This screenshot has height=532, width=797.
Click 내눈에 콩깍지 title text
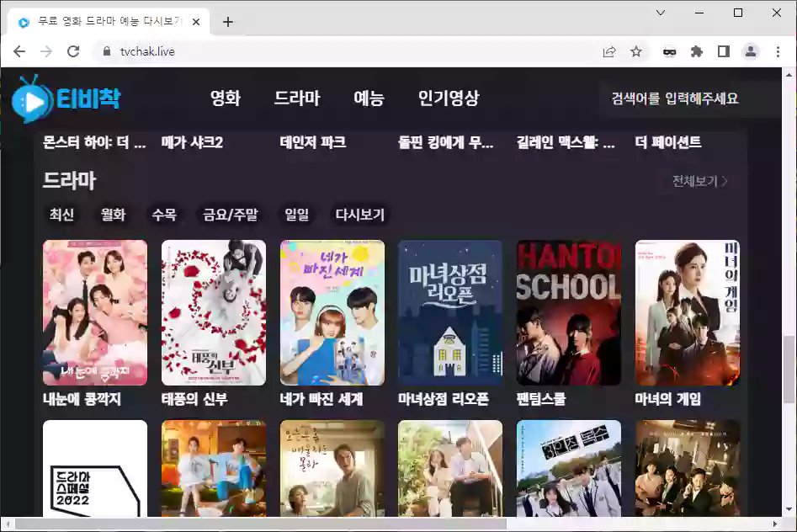(82, 399)
